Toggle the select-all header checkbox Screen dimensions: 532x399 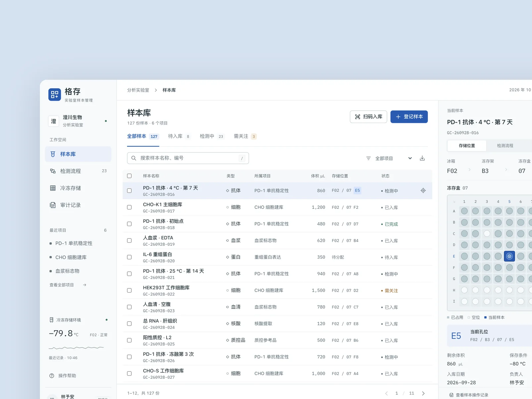(x=129, y=176)
